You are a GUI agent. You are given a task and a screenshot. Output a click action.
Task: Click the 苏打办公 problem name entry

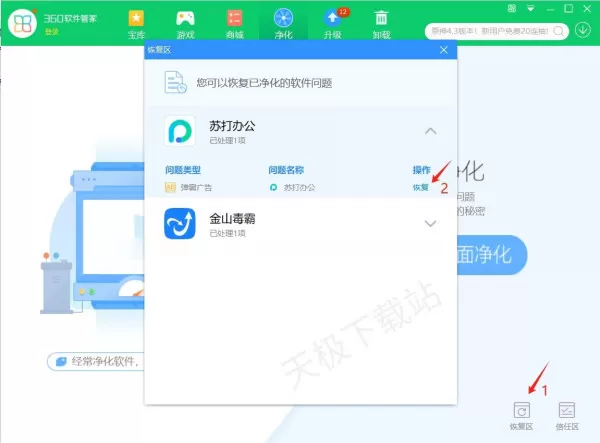292,187
